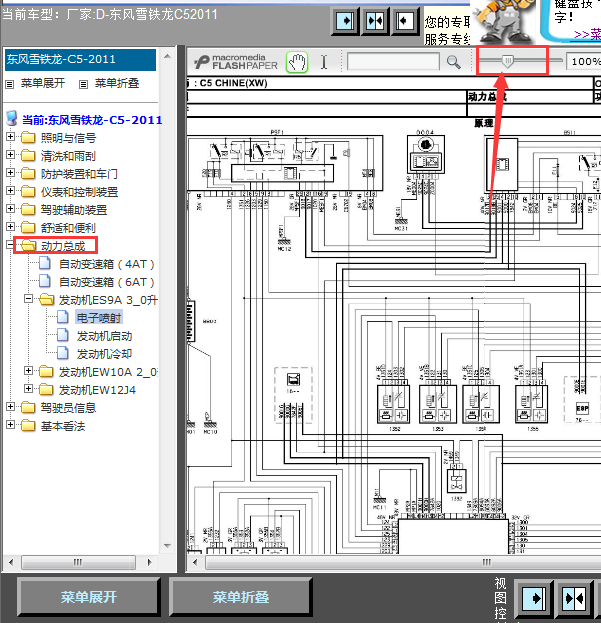Click the top center-converge view button

(375, 21)
